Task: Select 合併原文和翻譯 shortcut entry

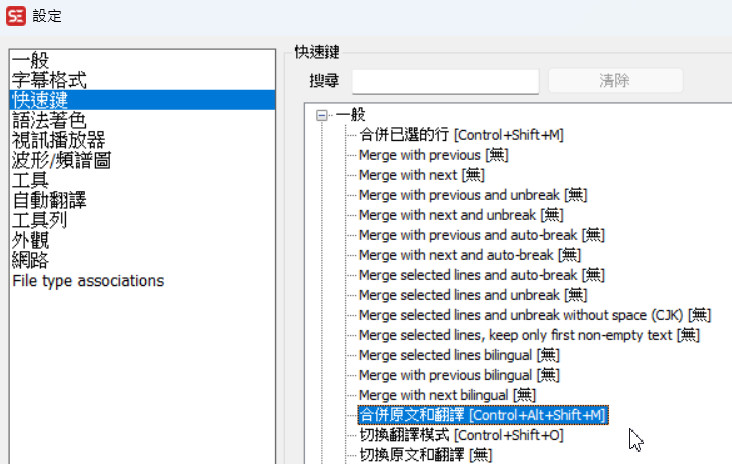Action: point(482,415)
